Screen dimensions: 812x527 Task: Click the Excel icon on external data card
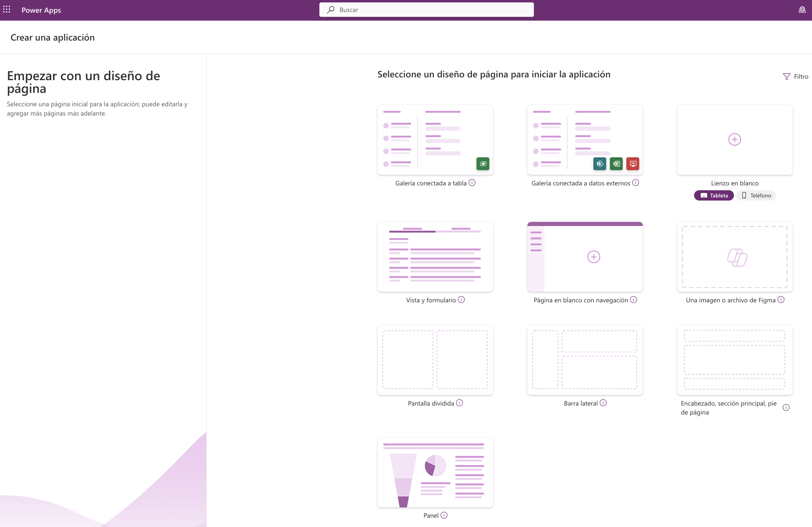pos(616,164)
